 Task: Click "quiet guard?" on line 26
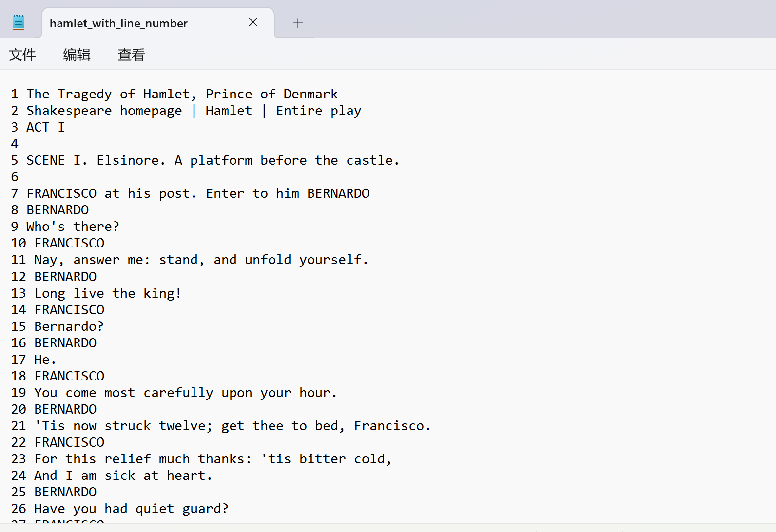[181, 509]
